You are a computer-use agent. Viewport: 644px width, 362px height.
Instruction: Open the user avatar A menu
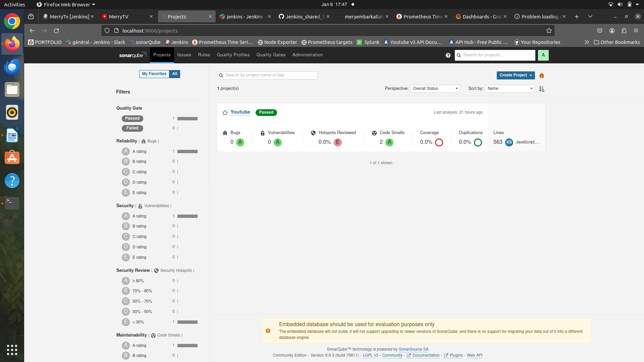point(543,55)
